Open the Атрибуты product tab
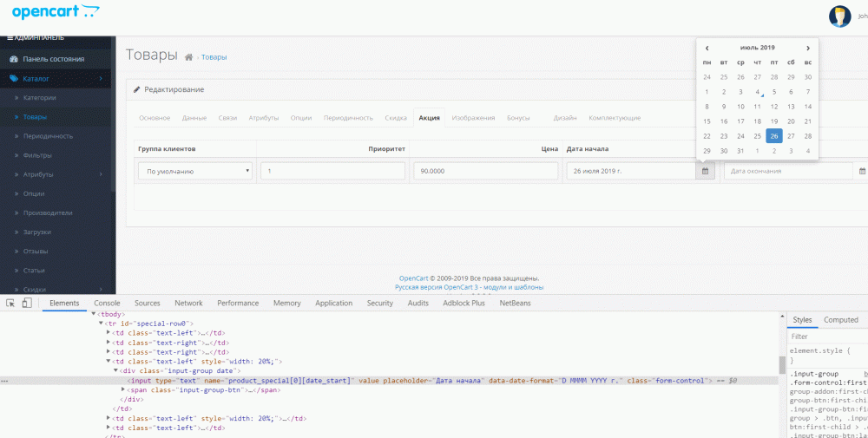This screenshot has width=868, height=438. pos(264,118)
